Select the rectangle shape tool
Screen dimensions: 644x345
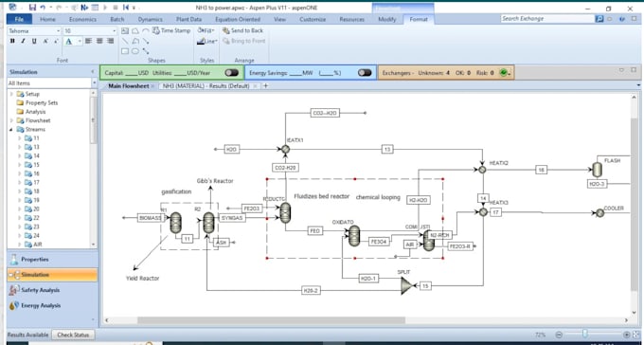coord(125,51)
